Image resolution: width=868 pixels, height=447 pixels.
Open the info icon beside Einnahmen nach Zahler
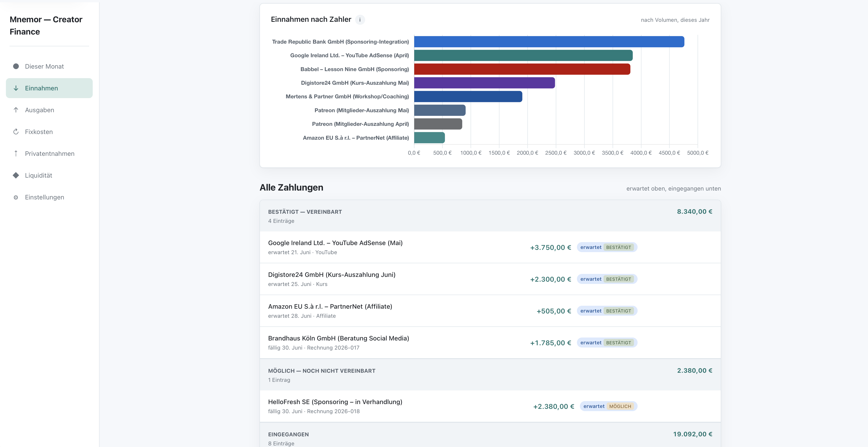[x=360, y=20]
